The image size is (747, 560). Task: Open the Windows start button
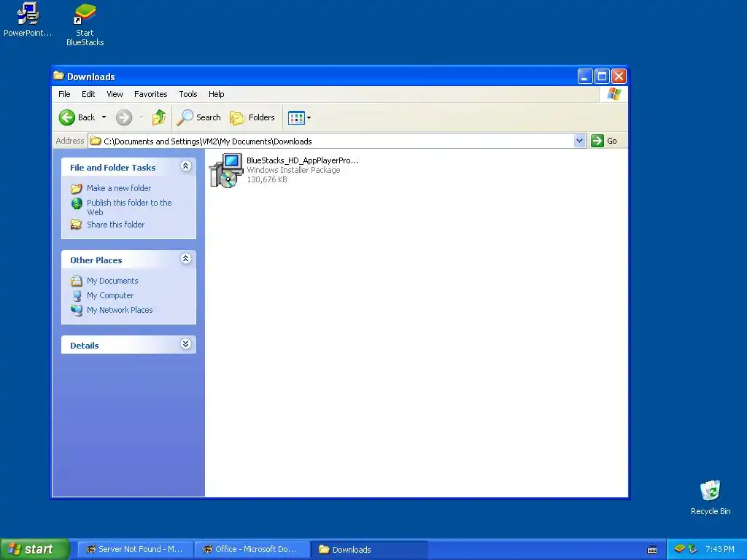pyautogui.click(x=34, y=549)
